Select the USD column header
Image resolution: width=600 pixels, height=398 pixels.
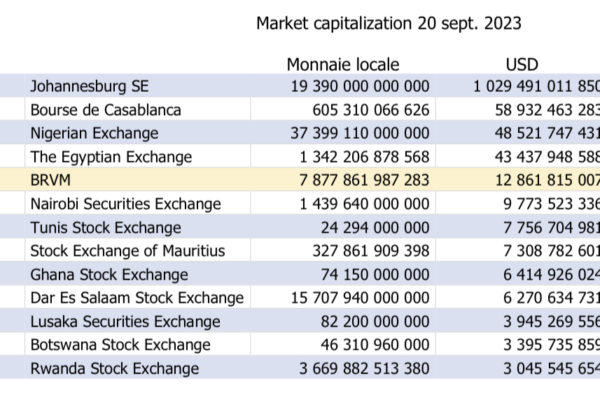click(522, 64)
